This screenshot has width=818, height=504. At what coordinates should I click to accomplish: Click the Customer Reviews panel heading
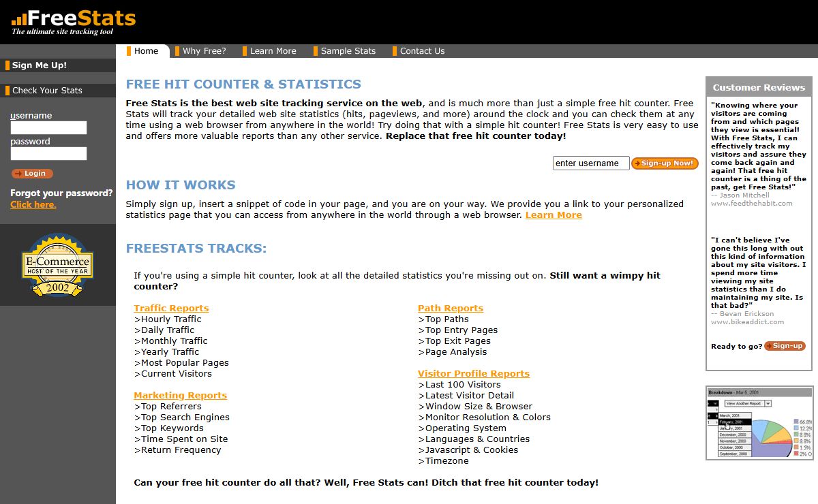click(759, 87)
